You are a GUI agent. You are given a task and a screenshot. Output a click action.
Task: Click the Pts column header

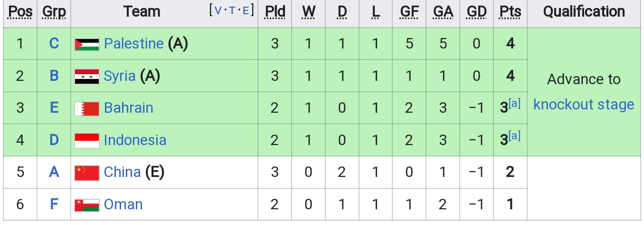point(510,11)
